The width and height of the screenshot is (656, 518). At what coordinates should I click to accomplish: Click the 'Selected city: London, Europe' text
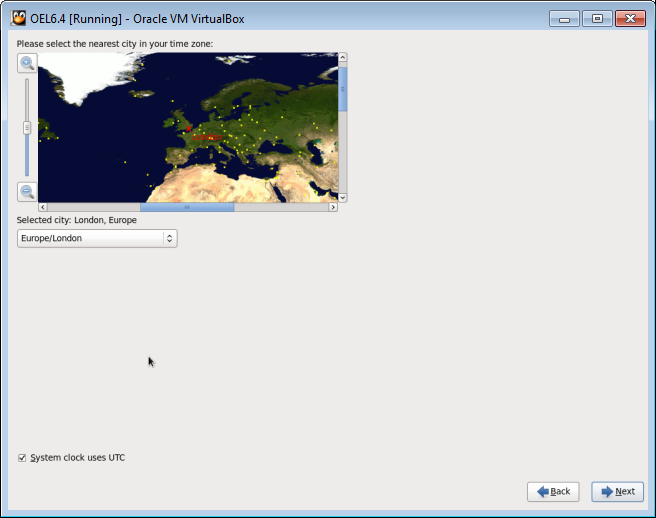(x=77, y=220)
